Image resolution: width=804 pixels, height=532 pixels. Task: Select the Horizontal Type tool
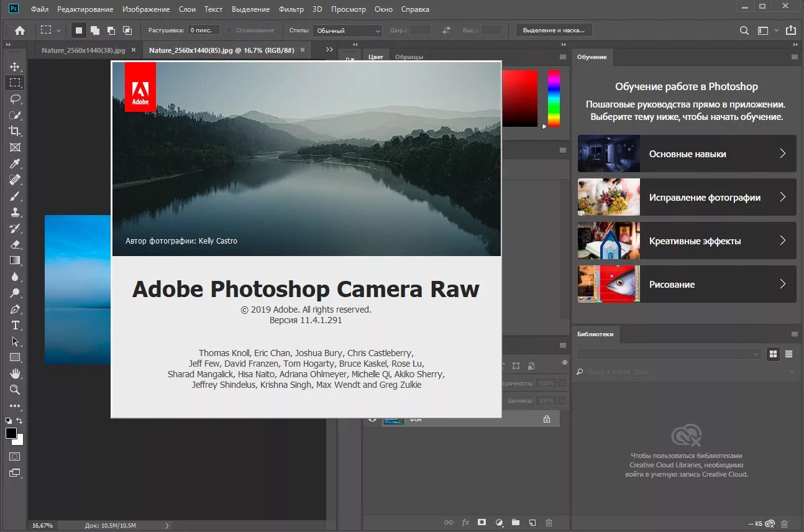coord(15,325)
